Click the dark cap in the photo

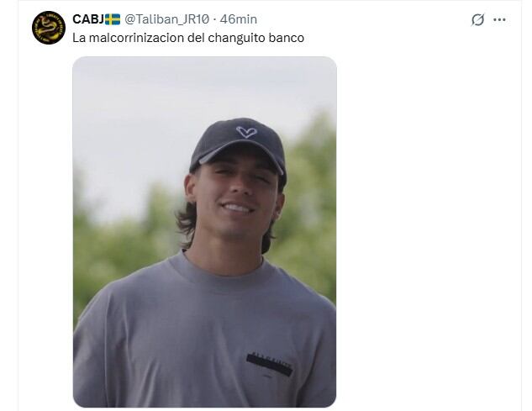pyautogui.click(x=239, y=146)
